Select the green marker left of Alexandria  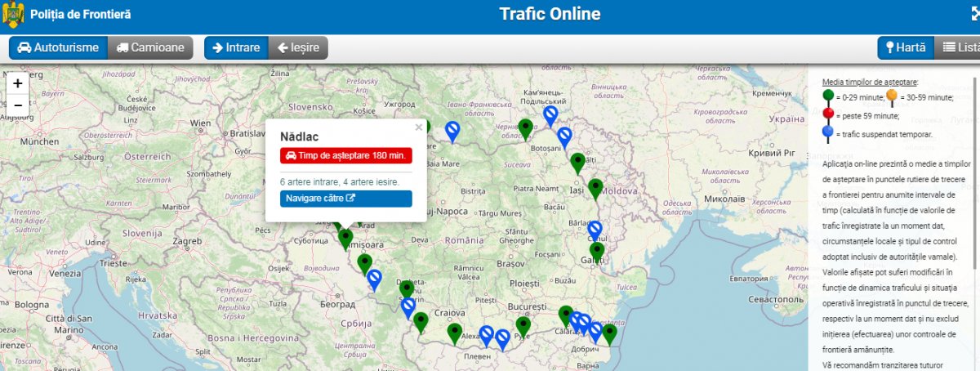coord(455,333)
